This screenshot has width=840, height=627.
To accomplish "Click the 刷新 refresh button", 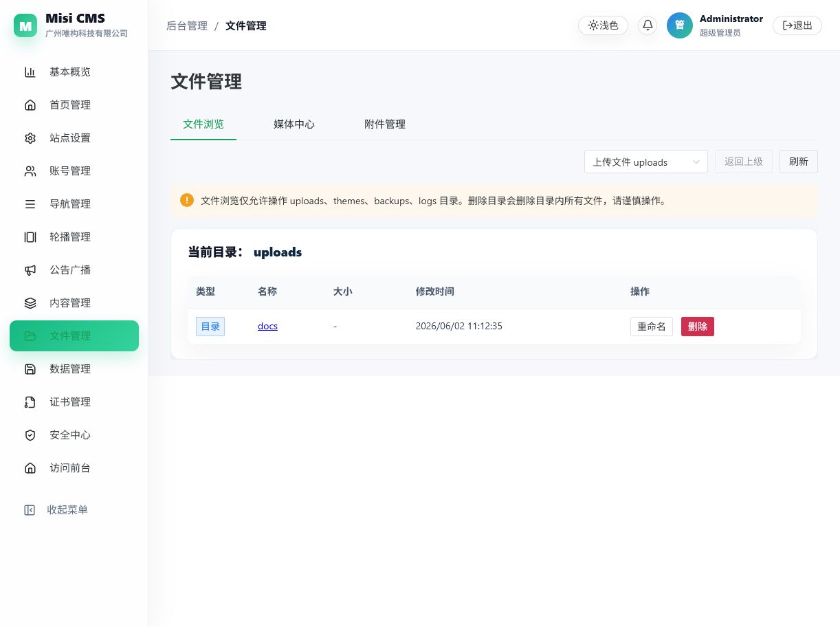I will coord(799,162).
